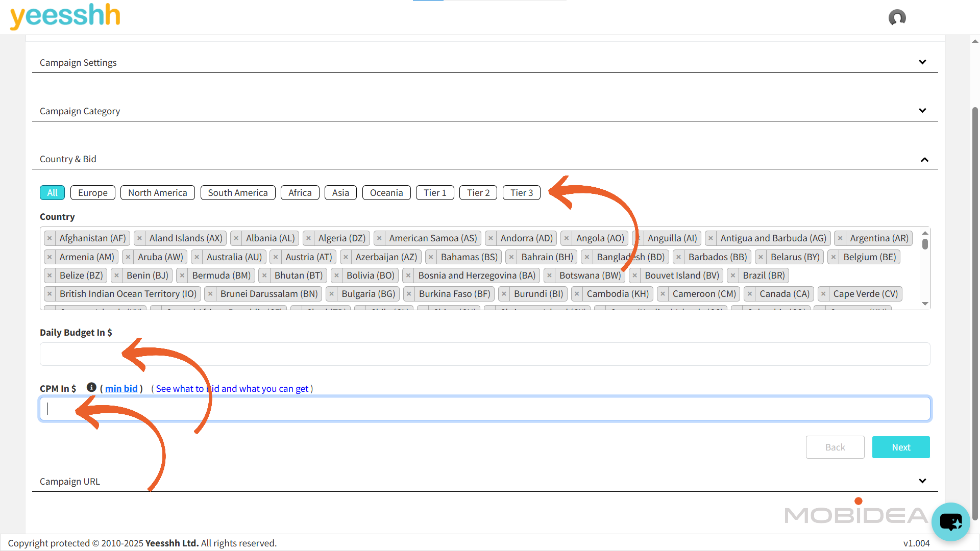Select the All region filter
This screenshot has width=980, height=551.
[52, 193]
